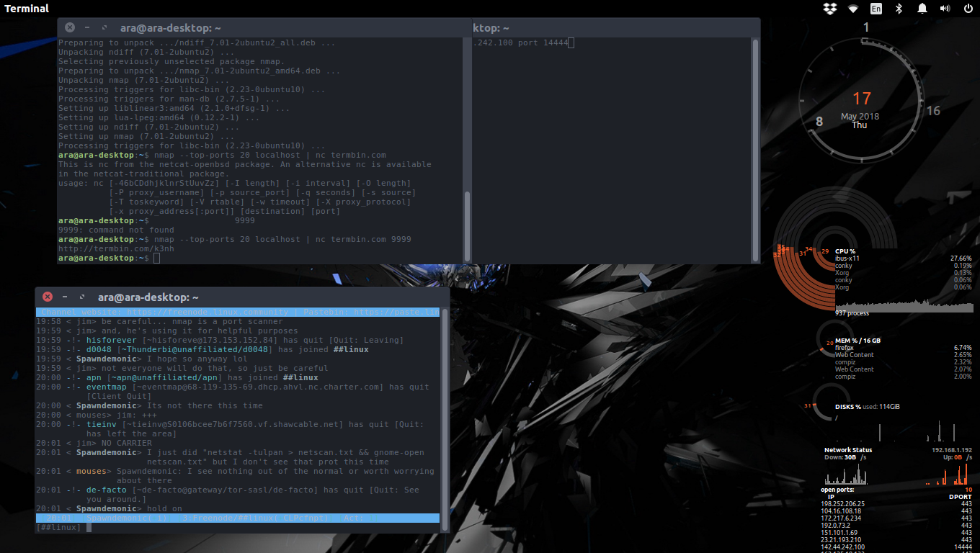
Task: Click the '937 process' count in the widget
Action: [x=852, y=313]
